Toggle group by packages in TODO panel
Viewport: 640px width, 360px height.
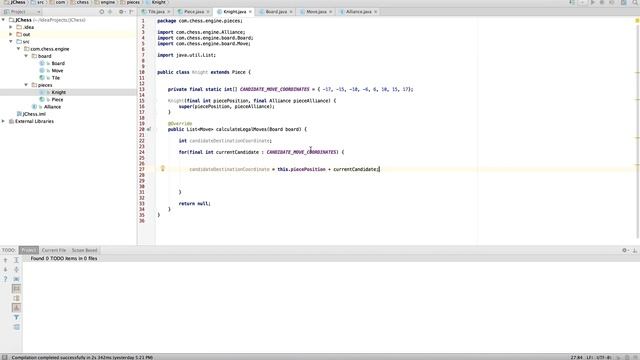[x=16, y=298]
